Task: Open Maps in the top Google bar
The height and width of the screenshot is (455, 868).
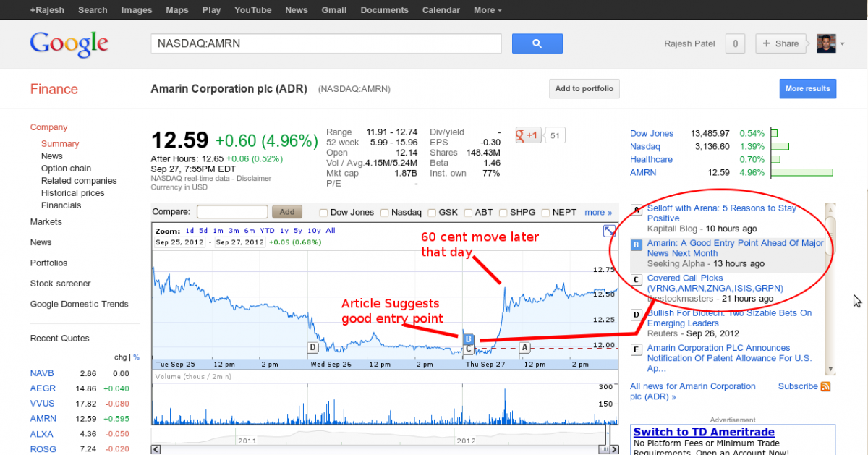Action: (177, 10)
